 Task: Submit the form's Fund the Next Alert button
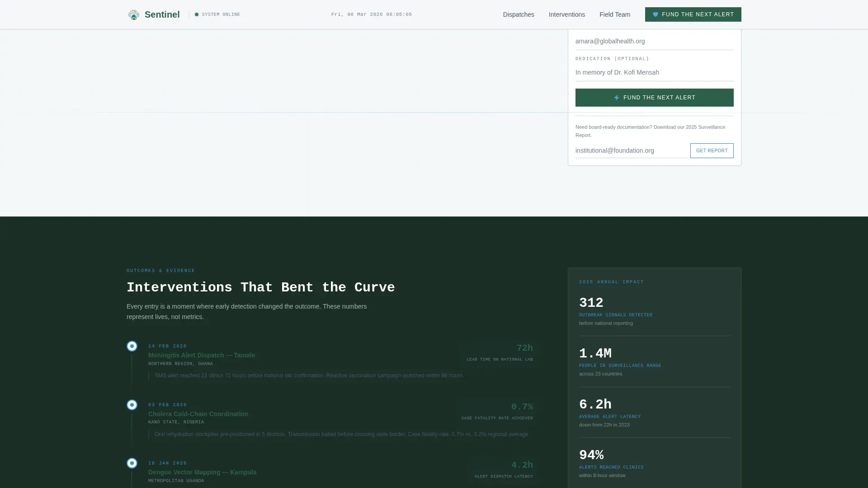pyautogui.click(x=655, y=98)
